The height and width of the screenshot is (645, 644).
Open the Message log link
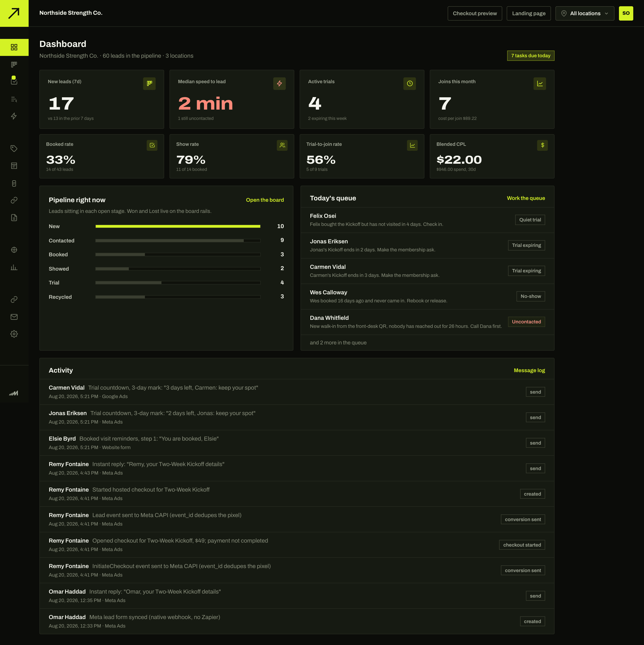pyautogui.click(x=529, y=371)
